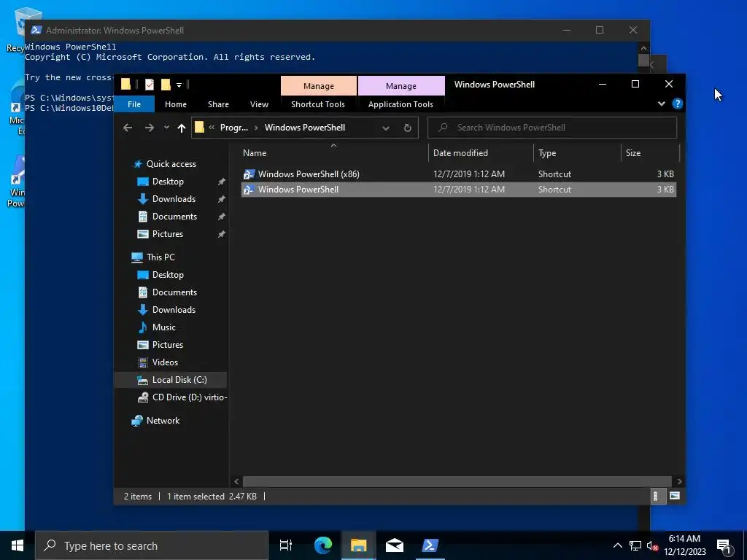The width and height of the screenshot is (747, 560).
Task: Switch to Large icons view layout
Action: (x=675, y=496)
